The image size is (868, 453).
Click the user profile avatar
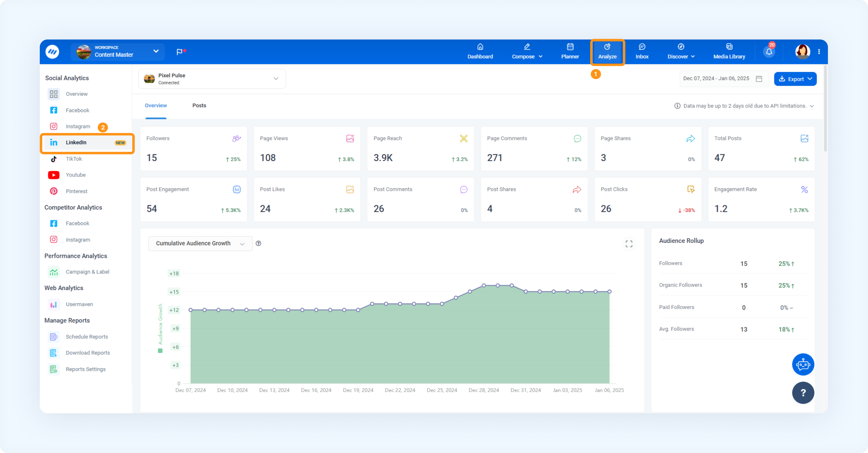tap(803, 52)
